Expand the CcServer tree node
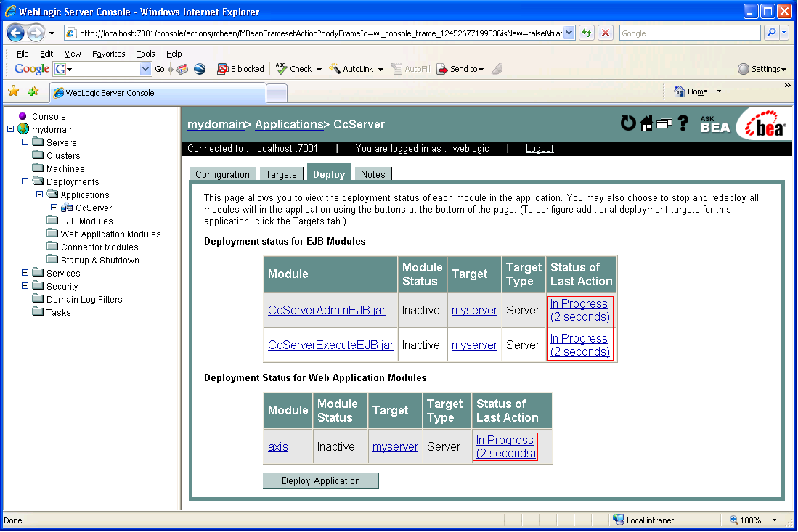This screenshot has height=532, width=798. pos(53,208)
